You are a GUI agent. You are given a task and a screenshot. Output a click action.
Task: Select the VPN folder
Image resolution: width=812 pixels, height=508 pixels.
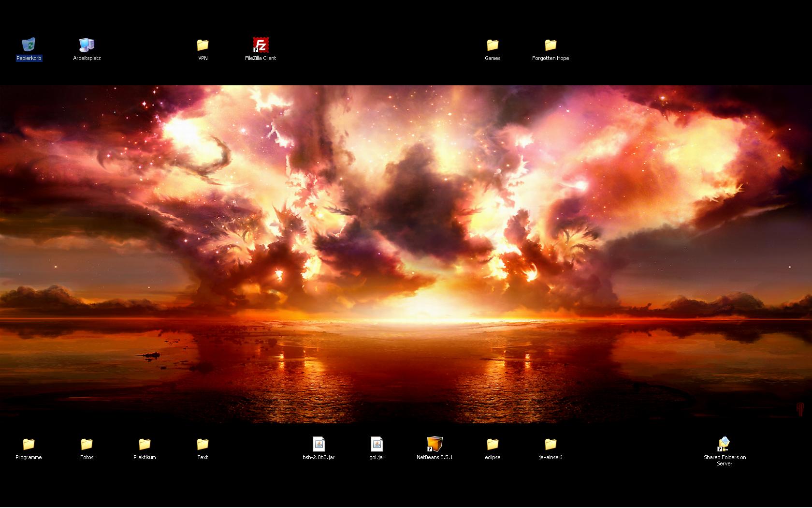(203, 45)
